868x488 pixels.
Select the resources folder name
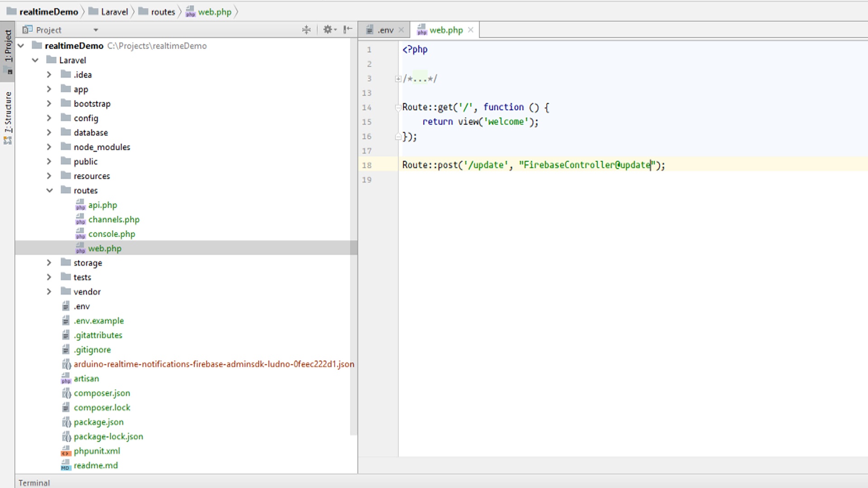92,176
